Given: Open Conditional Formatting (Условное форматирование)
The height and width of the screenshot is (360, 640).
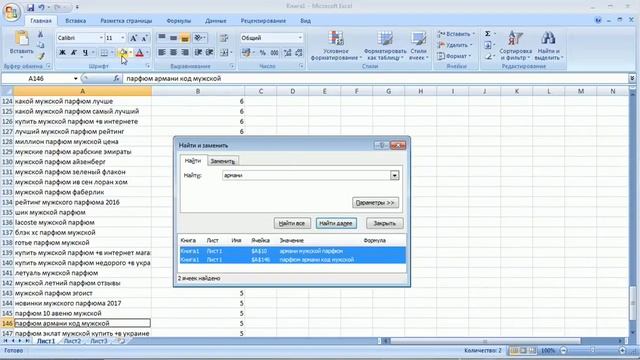Looking at the screenshot, I should 336,46.
